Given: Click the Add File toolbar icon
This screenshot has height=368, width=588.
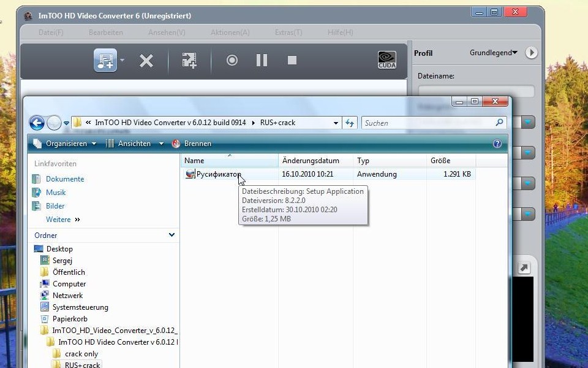Looking at the screenshot, I should click(x=105, y=60).
